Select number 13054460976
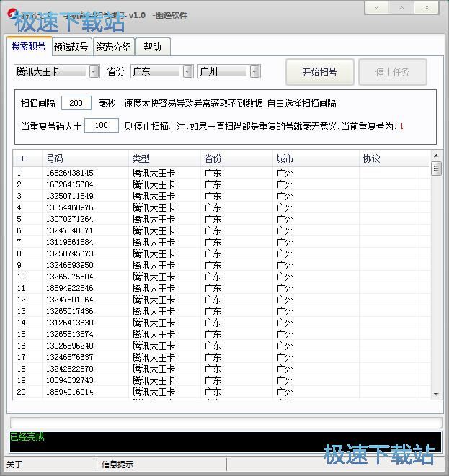This screenshot has width=449, height=476. click(x=70, y=207)
